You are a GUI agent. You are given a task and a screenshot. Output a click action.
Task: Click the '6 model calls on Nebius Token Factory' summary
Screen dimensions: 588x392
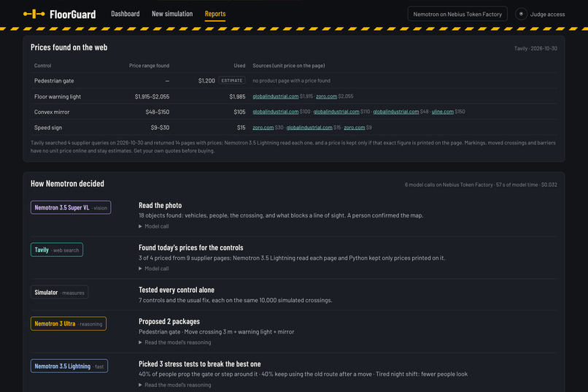(x=481, y=185)
